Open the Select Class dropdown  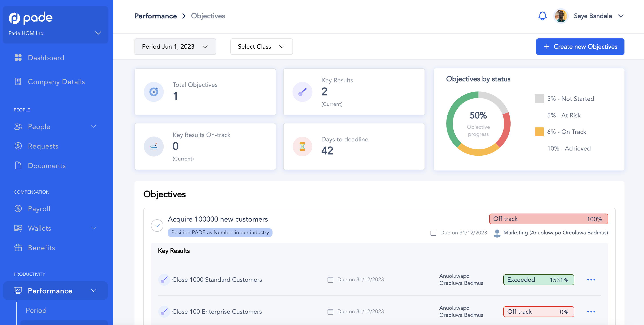[261, 46]
